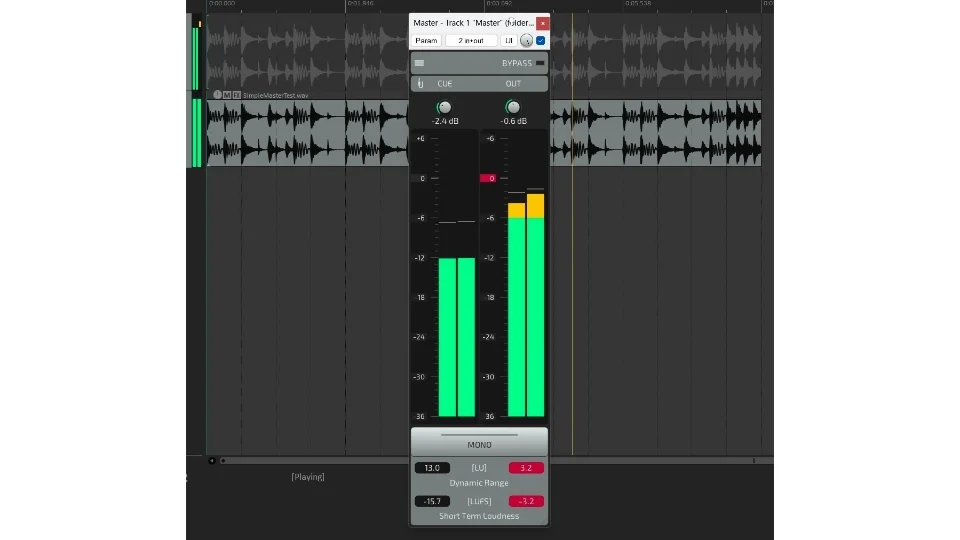Mute the SimpleMasterTest.wav item with M
Image resolution: width=960 pixels, height=540 pixels.
pyautogui.click(x=227, y=95)
